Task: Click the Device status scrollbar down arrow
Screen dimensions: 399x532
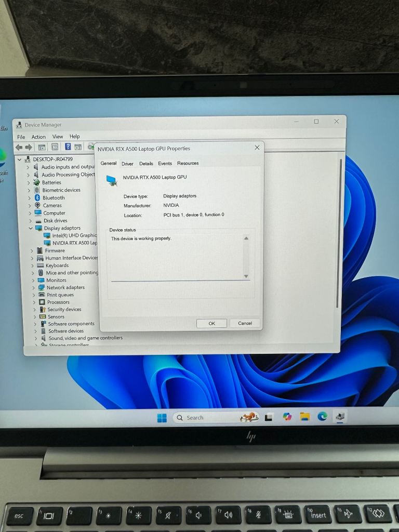Action: (246, 276)
